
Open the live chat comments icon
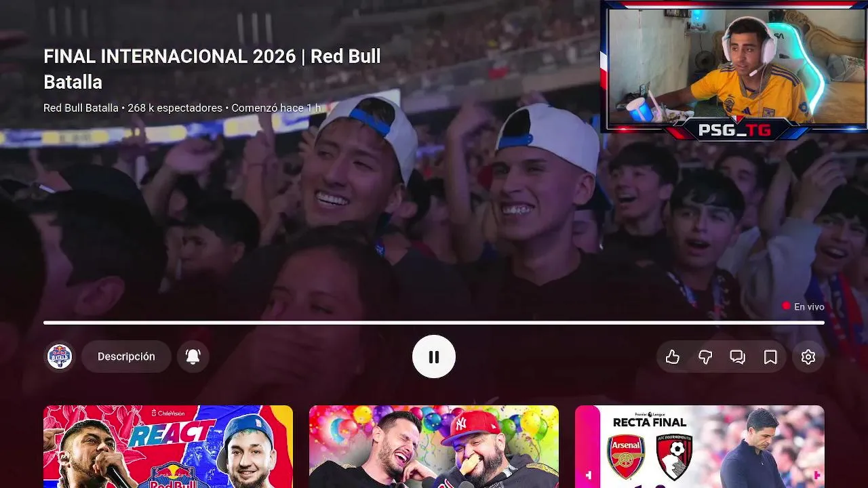coord(738,357)
